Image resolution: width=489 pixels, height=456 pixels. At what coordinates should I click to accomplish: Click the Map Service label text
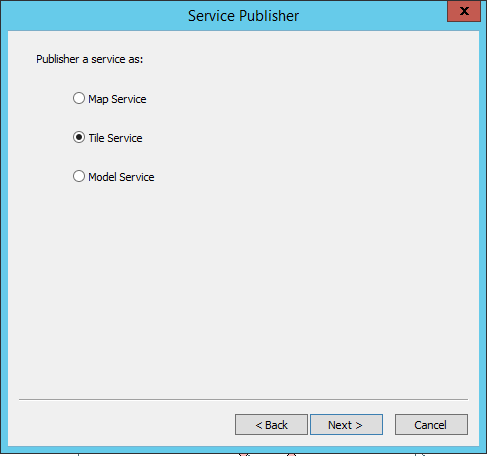pos(117,99)
